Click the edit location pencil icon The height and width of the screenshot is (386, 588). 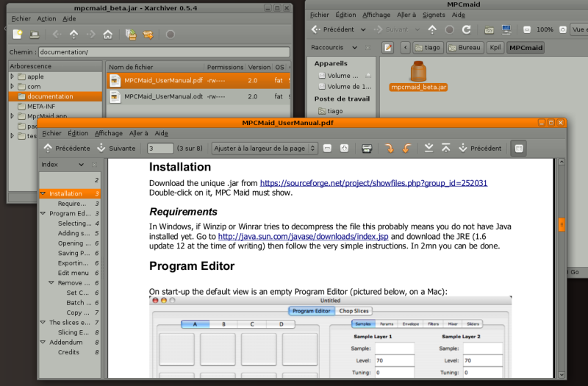pyautogui.click(x=388, y=48)
